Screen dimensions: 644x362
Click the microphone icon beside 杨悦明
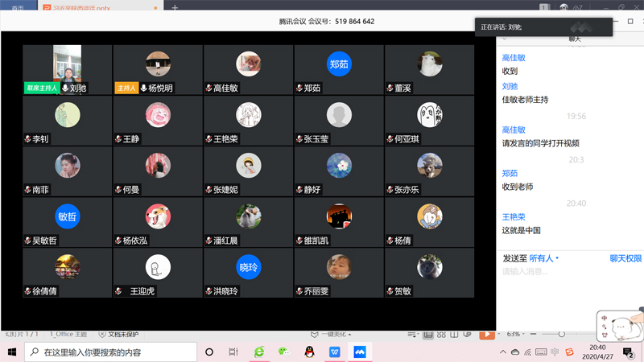coord(144,88)
